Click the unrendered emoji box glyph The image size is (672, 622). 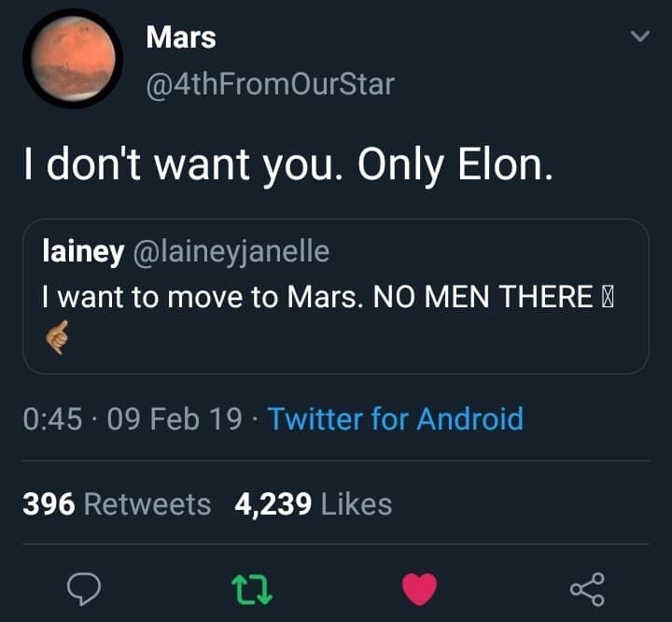tap(608, 297)
